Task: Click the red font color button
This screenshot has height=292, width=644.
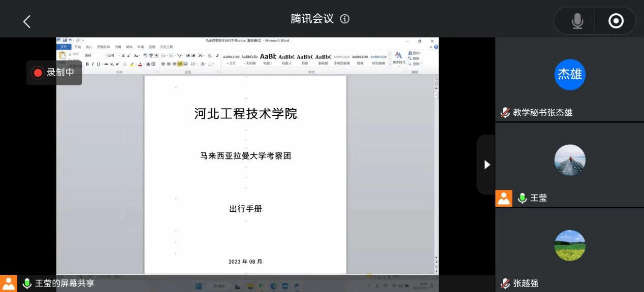Action: [140, 64]
